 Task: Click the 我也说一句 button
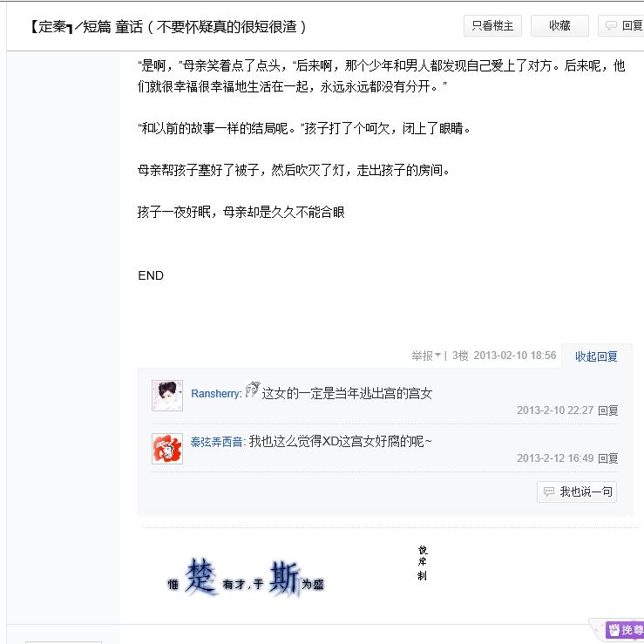pyautogui.click(x=577, y=491)
